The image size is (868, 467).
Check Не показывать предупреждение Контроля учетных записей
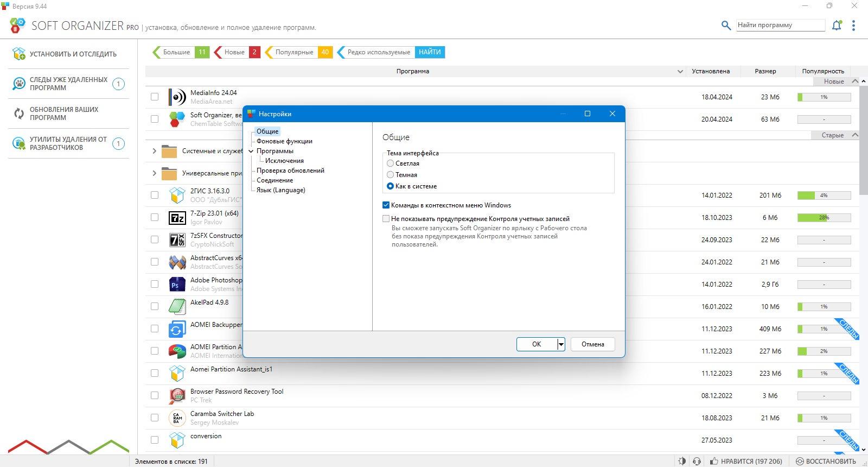[x=386, y=218]
